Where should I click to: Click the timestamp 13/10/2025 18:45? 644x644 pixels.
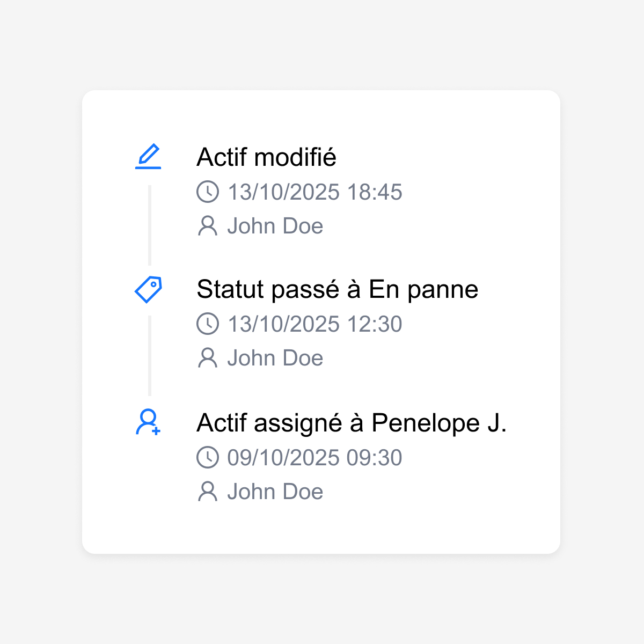(314, 192)
